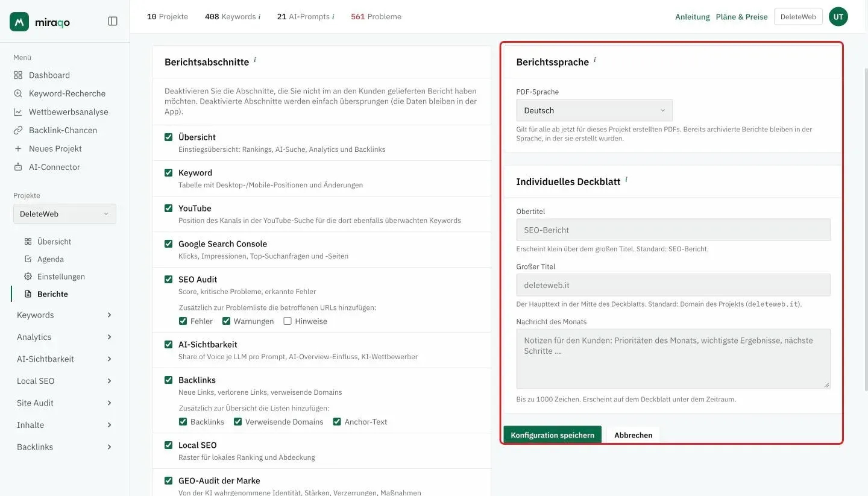The width and height of the screenshot is (868, 496).
Task: Click the Abbrechen button
Action: 633,435
